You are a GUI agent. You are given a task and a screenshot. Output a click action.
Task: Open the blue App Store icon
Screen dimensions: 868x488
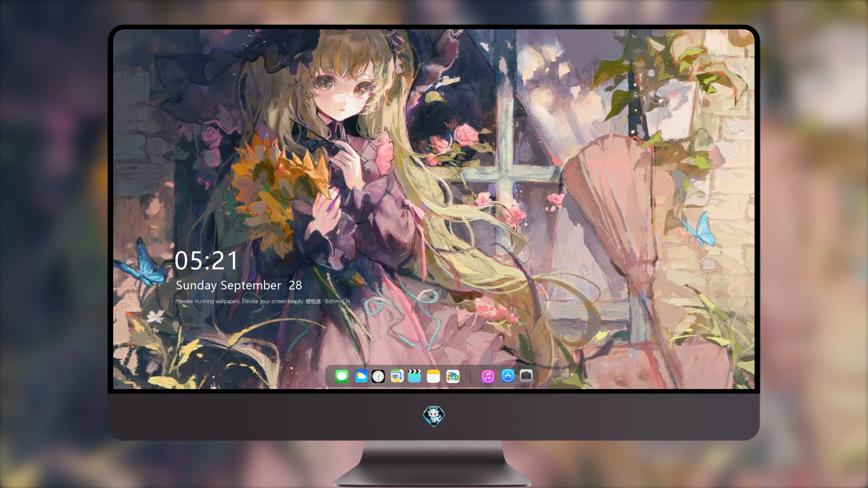(x=508, y=376)
